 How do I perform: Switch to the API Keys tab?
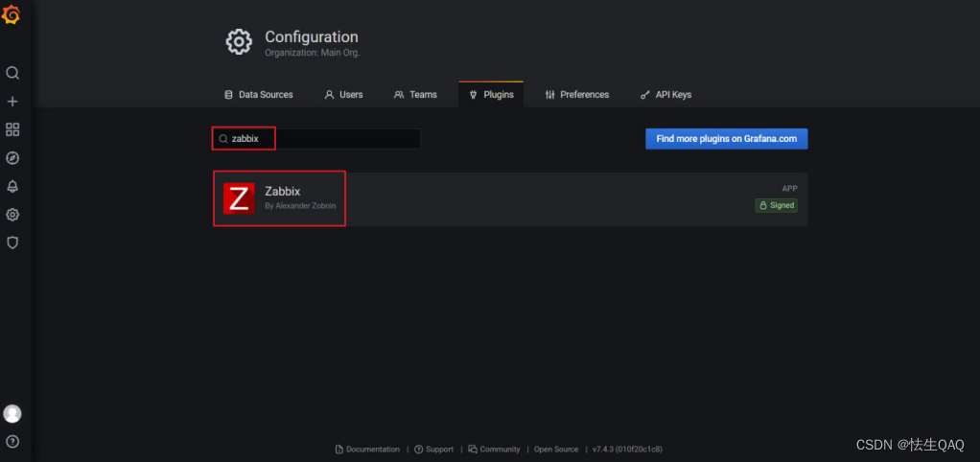pyautogui.click(x=666, y=95)
